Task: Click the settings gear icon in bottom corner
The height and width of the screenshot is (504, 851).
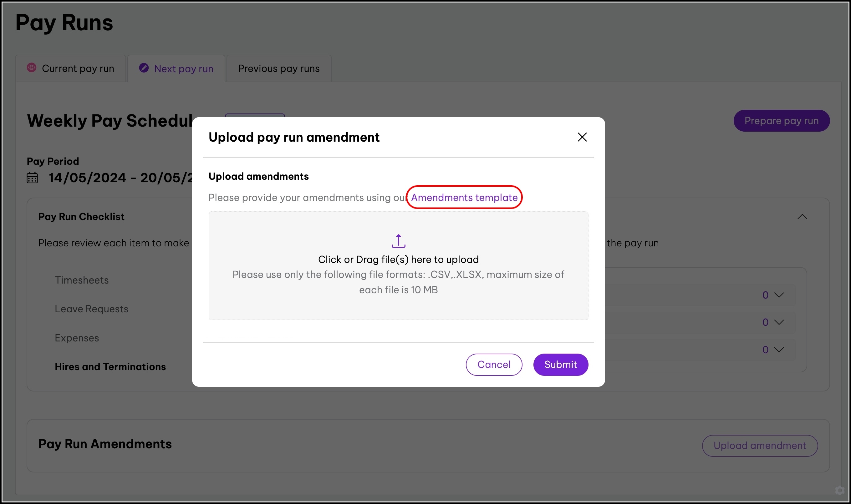Action: tap(840, 491)
